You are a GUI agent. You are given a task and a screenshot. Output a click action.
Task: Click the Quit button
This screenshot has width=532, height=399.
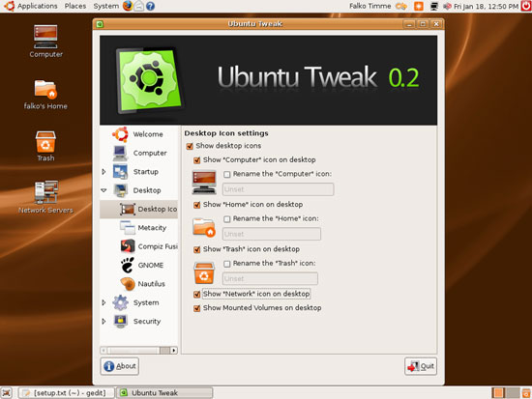pyautogui.click(x=421, y=366)
